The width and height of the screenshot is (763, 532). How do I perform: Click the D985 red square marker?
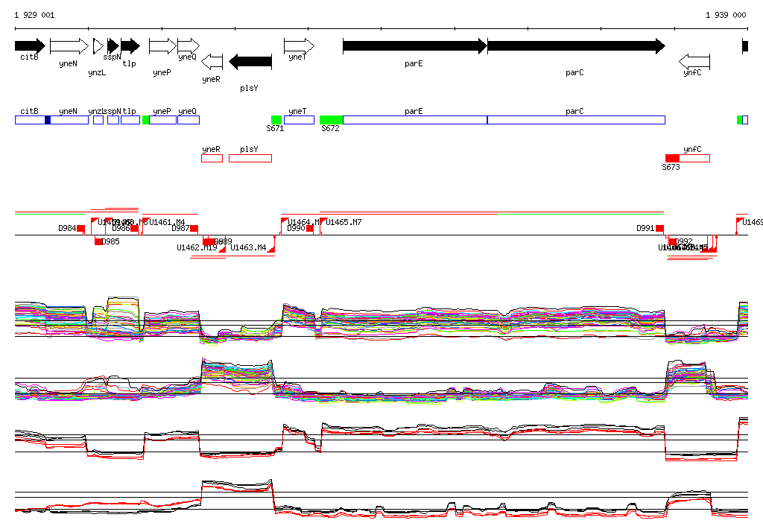(98, 241)
